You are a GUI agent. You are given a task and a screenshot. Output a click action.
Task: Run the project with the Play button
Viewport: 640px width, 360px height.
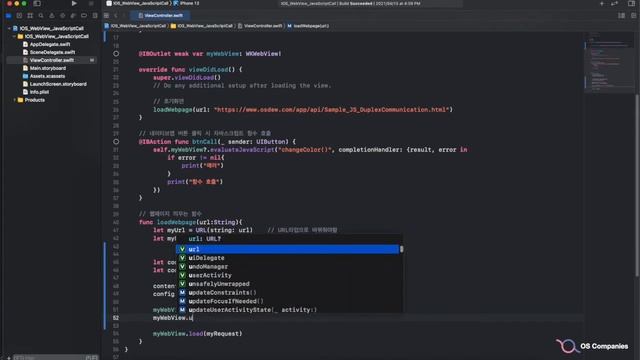coord(74,3)
